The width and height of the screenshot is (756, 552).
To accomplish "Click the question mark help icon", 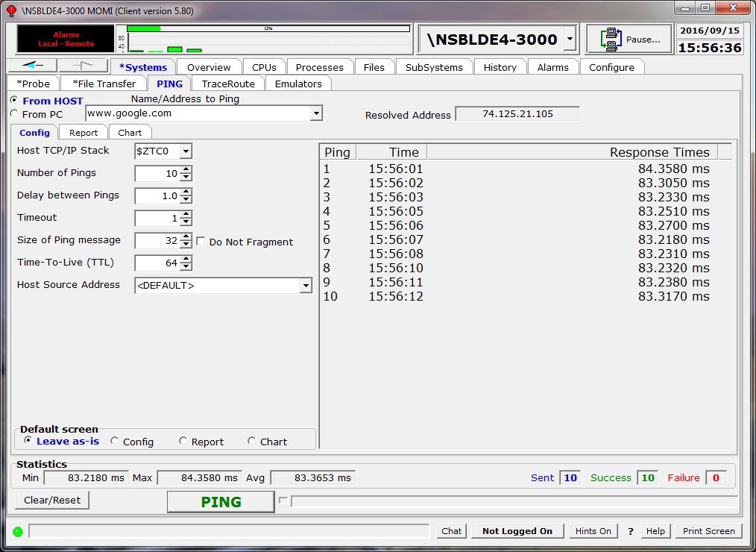I will click(x=630, y=531).
